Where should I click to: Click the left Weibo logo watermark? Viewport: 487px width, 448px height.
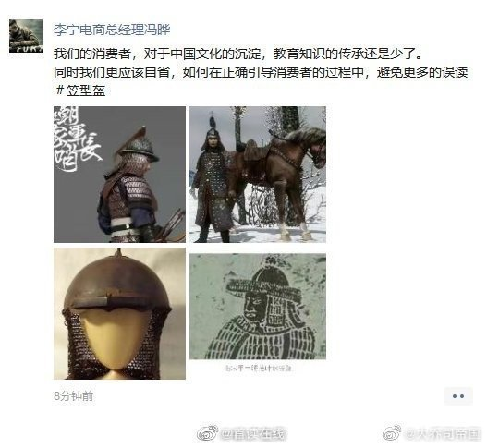coord(208,433)
